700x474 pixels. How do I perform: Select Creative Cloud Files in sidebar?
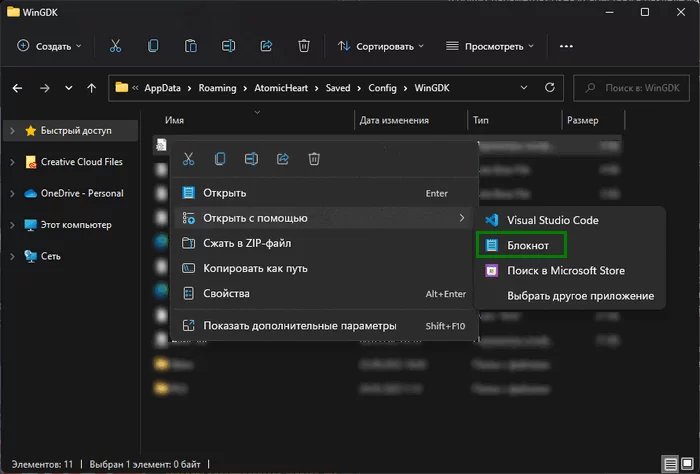pos(81,162)
